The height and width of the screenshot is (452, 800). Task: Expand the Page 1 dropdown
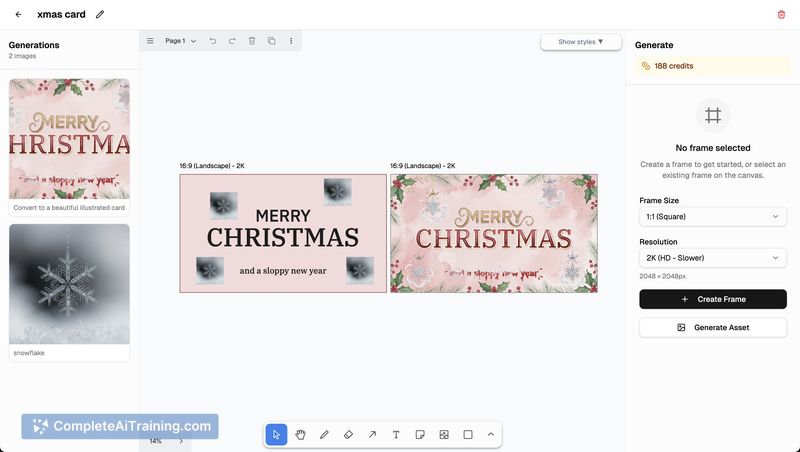click(x=181, y=41)
